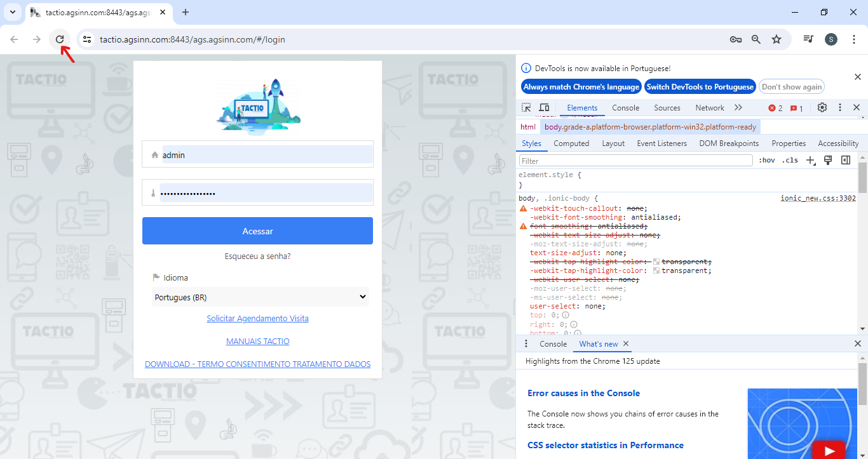This screenshot has height=459, width=868.
Task: Open the Idioma language dropdown
Action: 260,297
